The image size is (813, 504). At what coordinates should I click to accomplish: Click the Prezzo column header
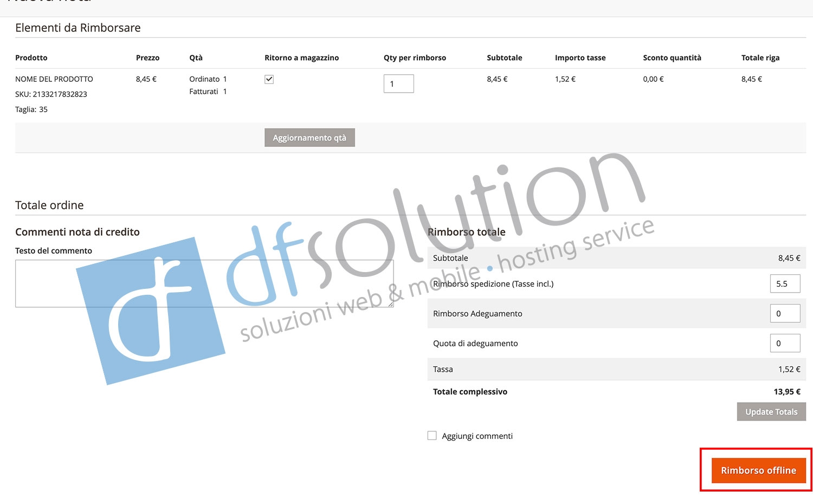pyautogui.click(x=147, y=58)
